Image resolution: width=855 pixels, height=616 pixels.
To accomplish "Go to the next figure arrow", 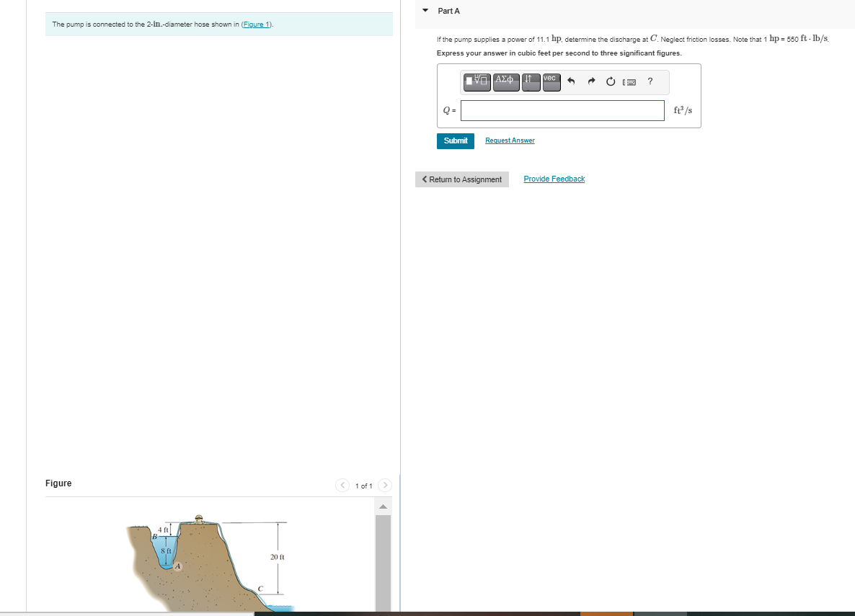I will coord(385,485).
